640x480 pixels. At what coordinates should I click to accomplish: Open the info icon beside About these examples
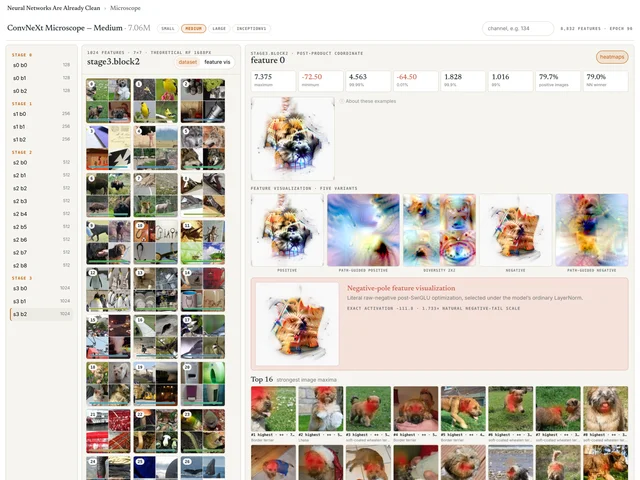point(342,101)
